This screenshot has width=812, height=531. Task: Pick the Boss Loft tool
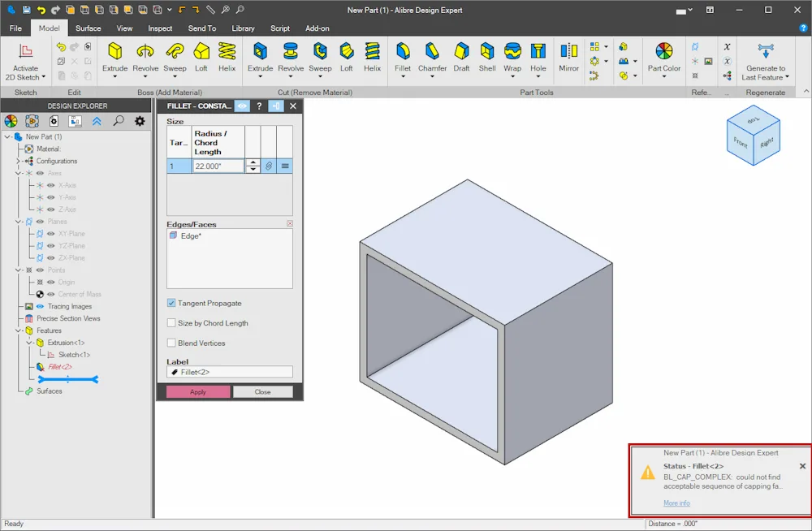point(201,57)
